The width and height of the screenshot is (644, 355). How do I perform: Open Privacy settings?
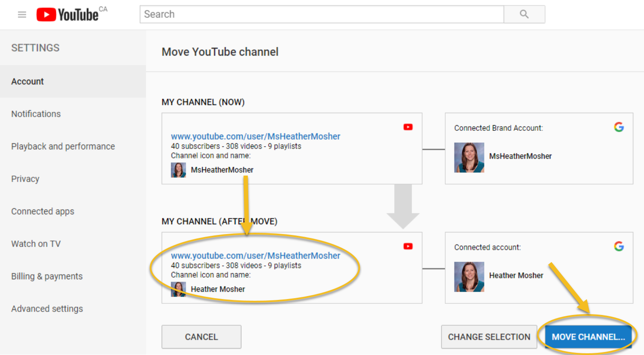pyautogui.click(x=73, y=179)
